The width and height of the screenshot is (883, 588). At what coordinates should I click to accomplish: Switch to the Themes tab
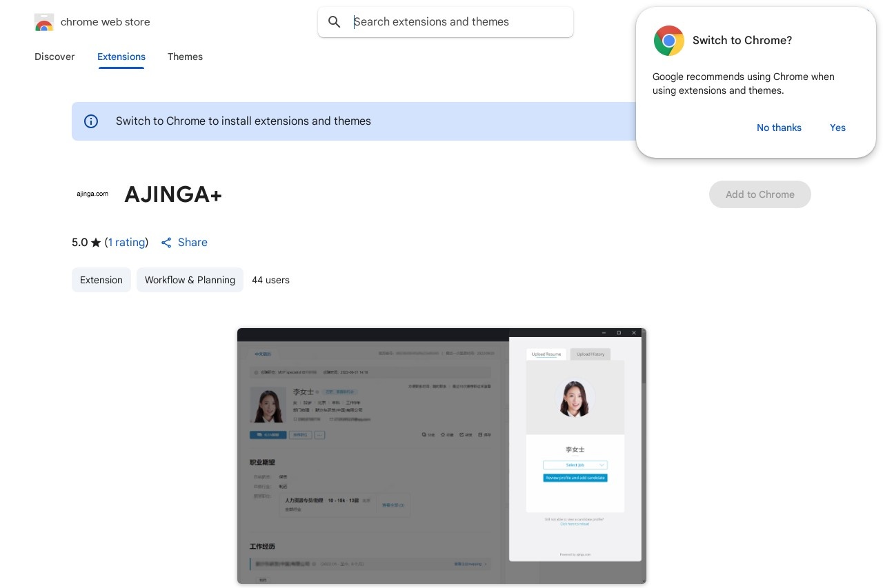185,57
